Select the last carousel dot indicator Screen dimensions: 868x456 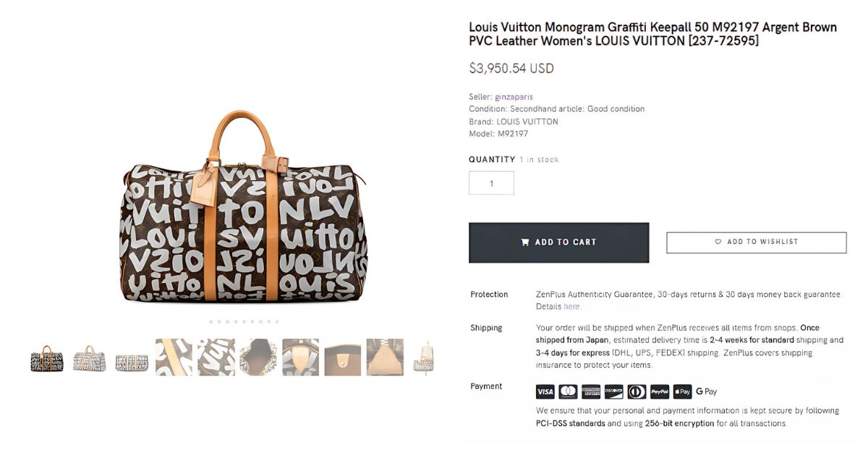[x=276, y=321]
